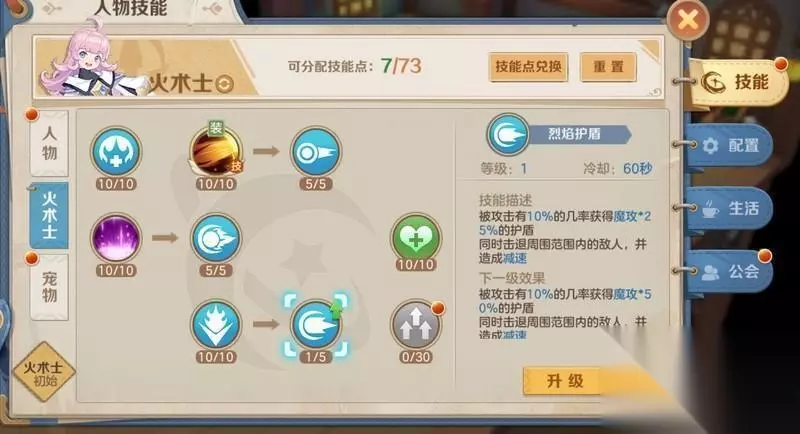Select the winged cross 10/10 skill icon
Screen dimensions: 800x434
click(x=116, y=151)
